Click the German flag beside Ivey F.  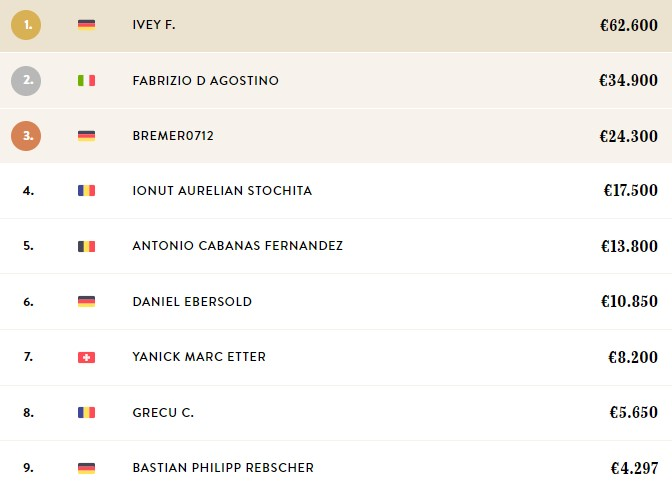[86, 24]
